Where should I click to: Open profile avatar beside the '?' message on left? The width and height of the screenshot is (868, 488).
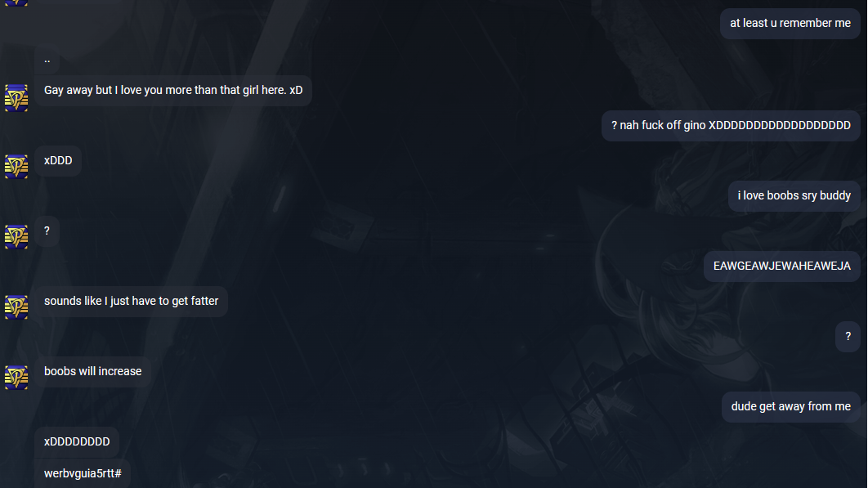[16, 236]
